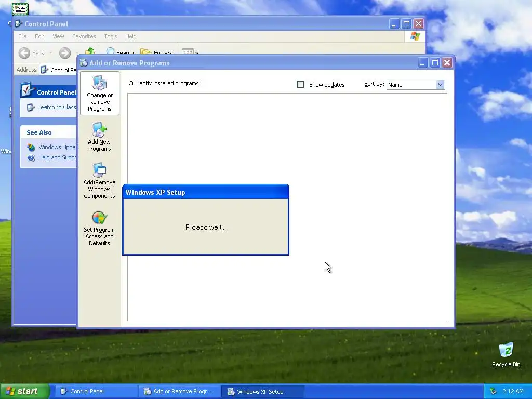Screen dimensions: 532x399
Task: Open Help and Support link
Action: pos(52,157)
